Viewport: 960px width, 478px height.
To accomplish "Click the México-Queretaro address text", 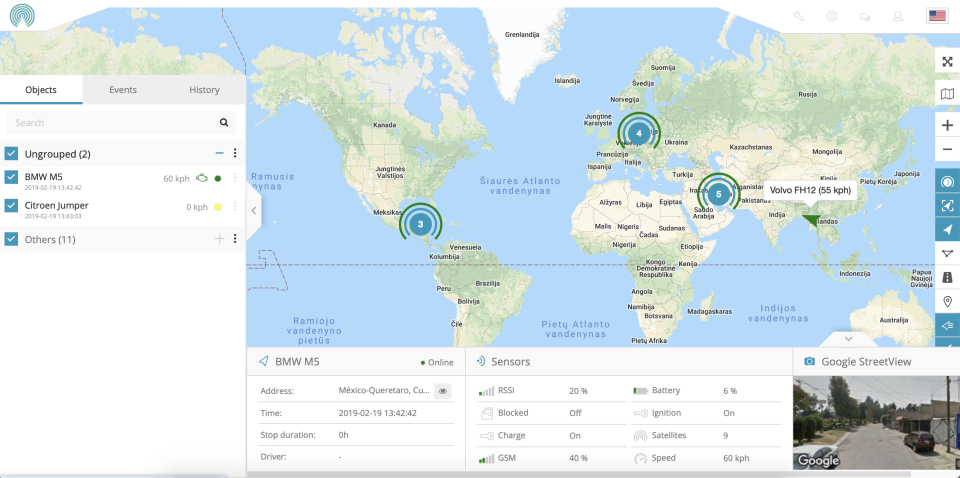I will pos(384,390).
